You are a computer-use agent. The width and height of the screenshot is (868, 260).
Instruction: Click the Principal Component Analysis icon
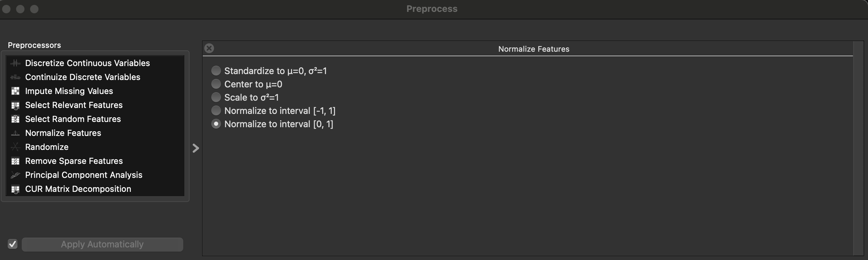pyautogui.click(x=15, y=175)
